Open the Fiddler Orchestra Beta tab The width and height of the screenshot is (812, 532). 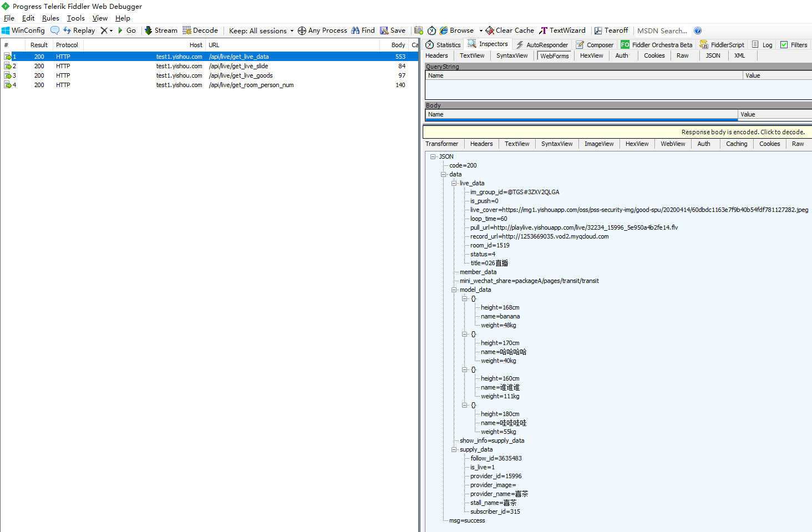pyautogui.click(x=657, y=45)
